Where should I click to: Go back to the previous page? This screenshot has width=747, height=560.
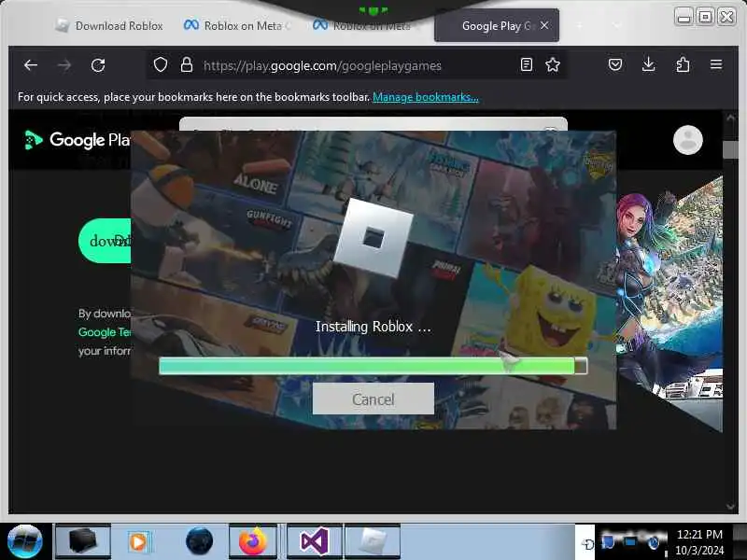point(31,65)
